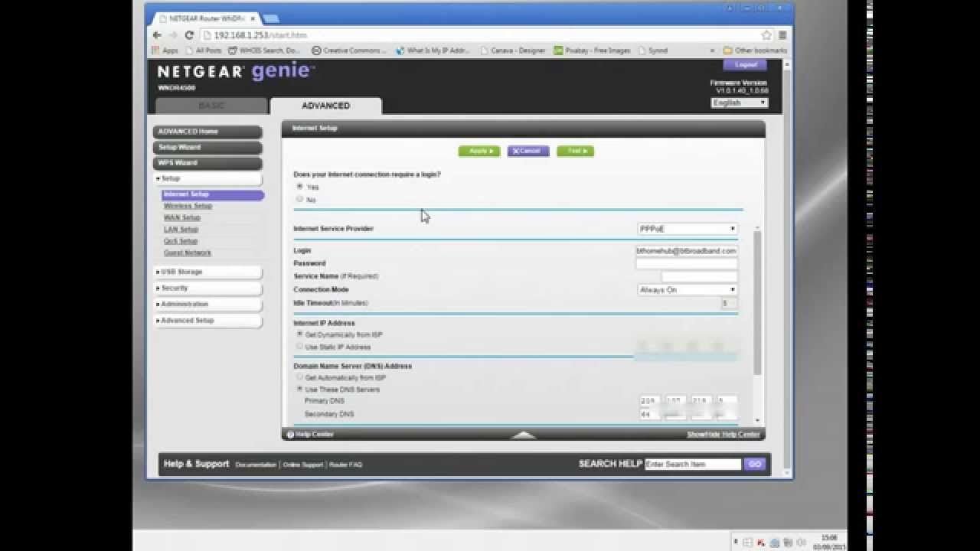
Task: Open Guest Network in sidebar
Action: tap(188, 253)
